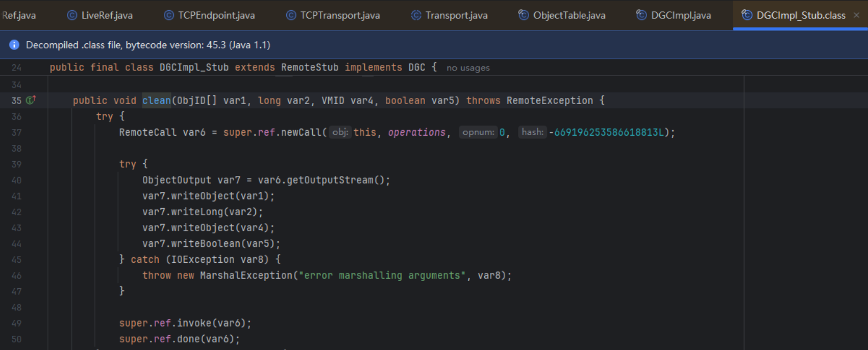Click the DGCImpl_Stub.class file icon
The width and height of the screenshot is (868, 350).
747,15
